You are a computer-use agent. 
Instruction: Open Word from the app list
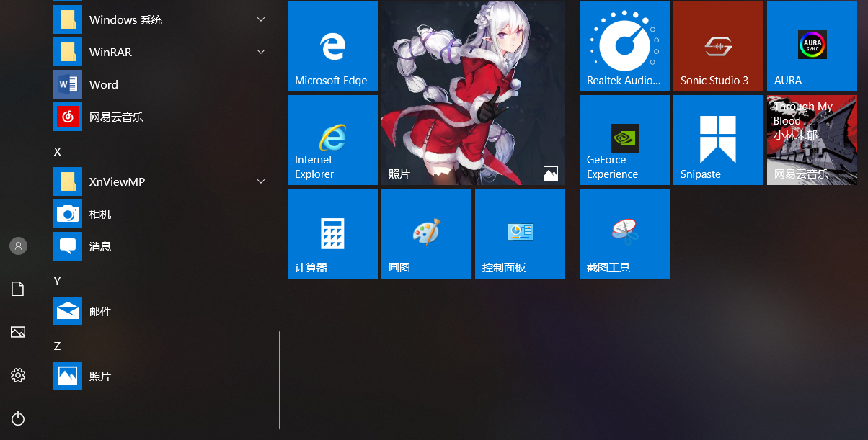point(162,84)
